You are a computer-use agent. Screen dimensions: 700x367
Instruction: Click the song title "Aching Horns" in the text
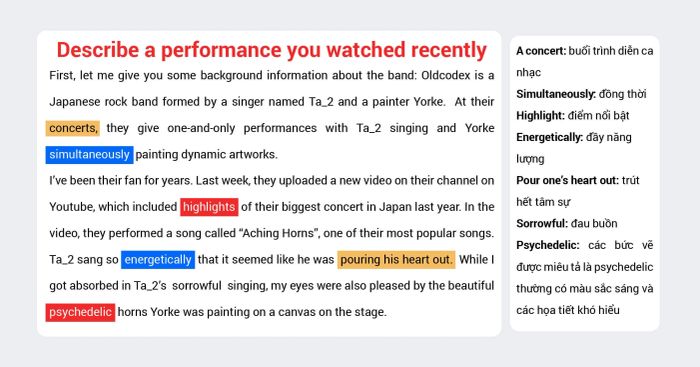(x=279, y=233)
